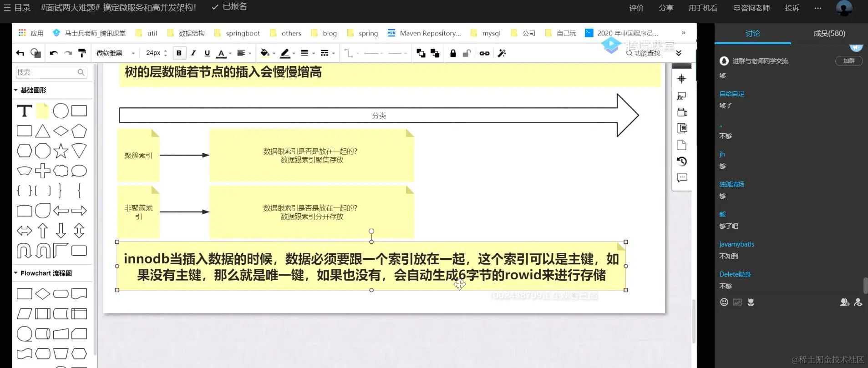The width and height of the screenshot is (868, 368).
Task: Open the text alignment dropdown
Action: pos(244,53)
